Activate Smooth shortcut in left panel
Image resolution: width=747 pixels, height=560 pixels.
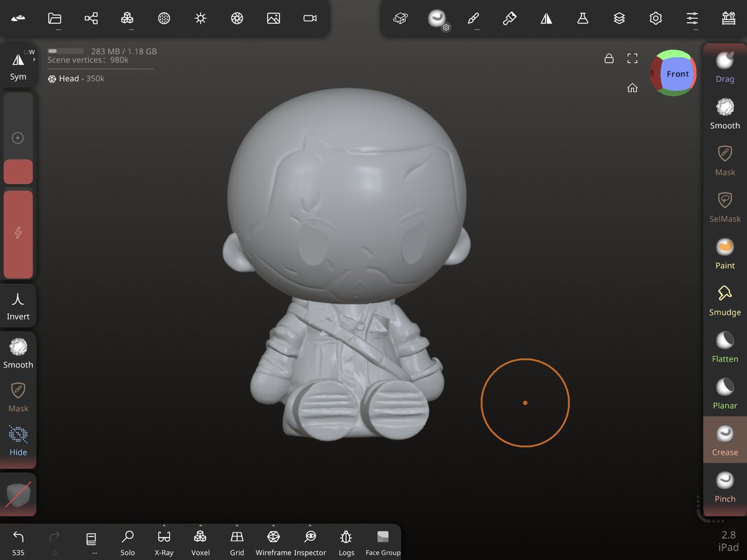[x=18, y=353]
